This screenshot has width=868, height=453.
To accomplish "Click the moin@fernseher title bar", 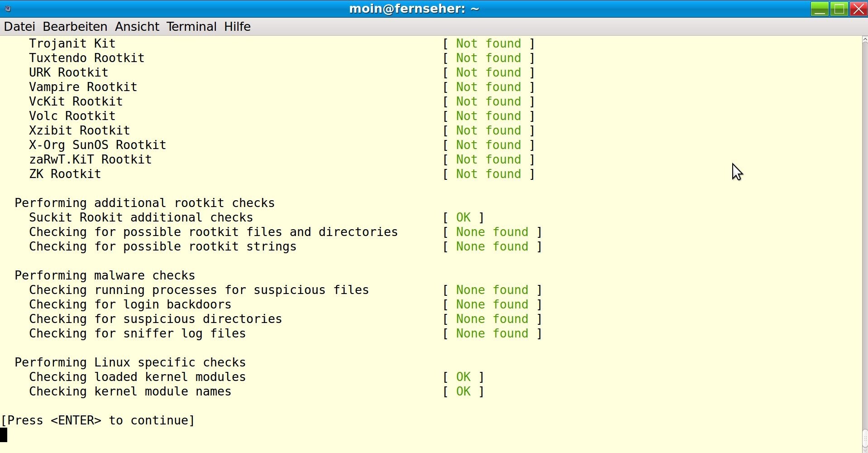I will pyautogui.click(x=414, y=8).
